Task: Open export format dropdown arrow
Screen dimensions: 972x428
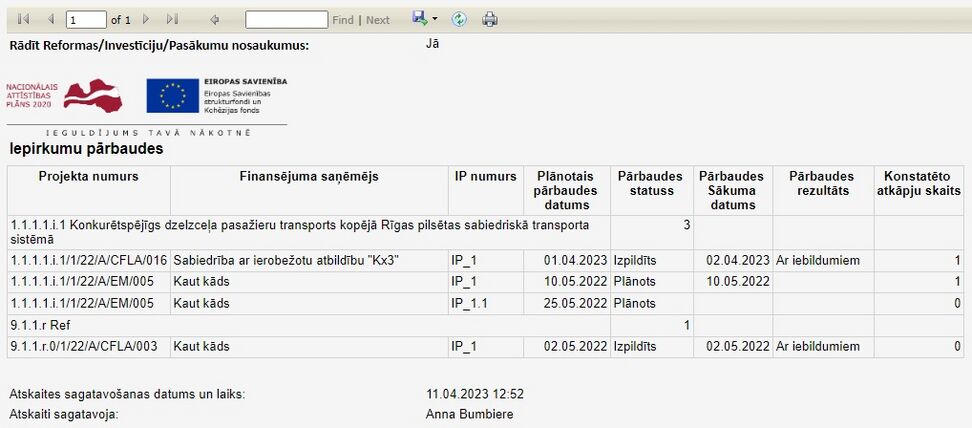Action: [x=435, y=19]
